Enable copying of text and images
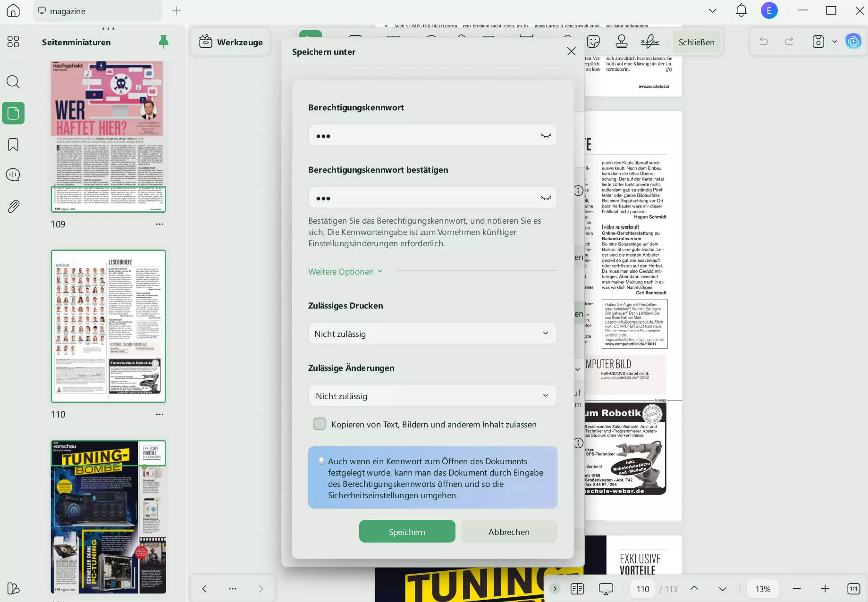This screenshot has width=868, height=602. pyautogui.click(x=320, y=424)
